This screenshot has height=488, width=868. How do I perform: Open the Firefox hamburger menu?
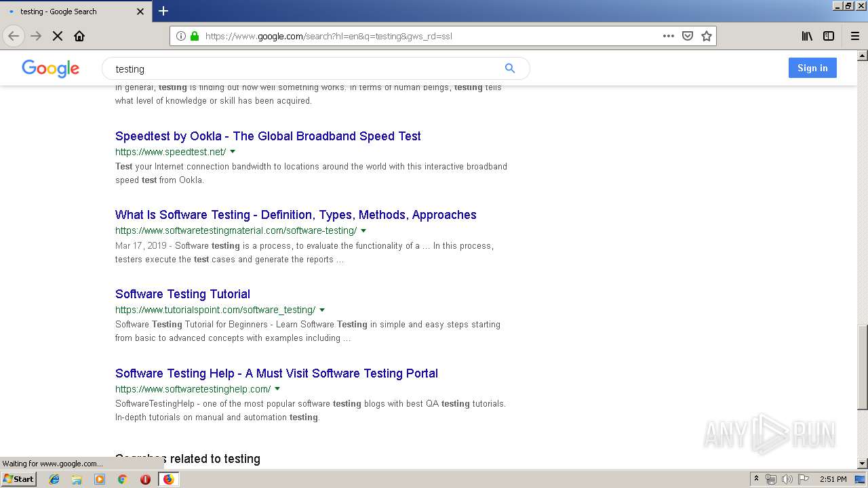pyautogui.click(x=854, y=36)
